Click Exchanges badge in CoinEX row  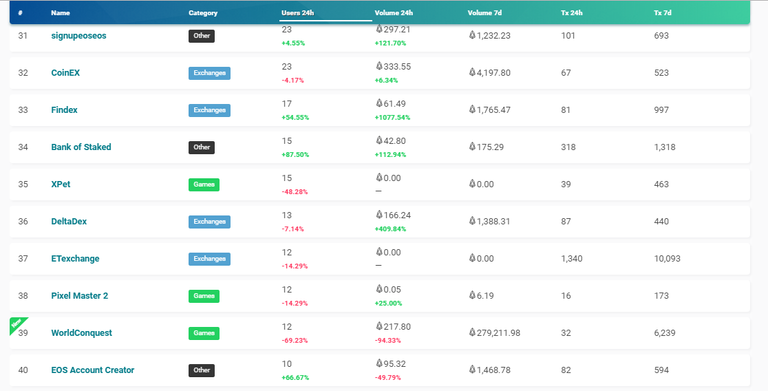click(209, 73)
